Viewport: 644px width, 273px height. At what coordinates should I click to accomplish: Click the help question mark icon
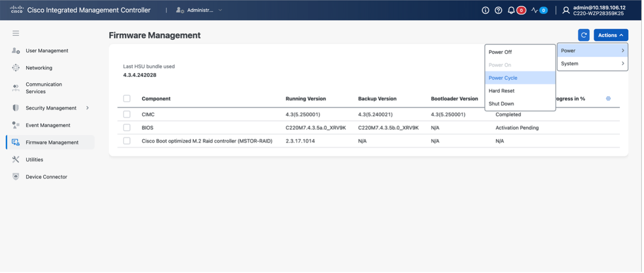click(498, 10)
